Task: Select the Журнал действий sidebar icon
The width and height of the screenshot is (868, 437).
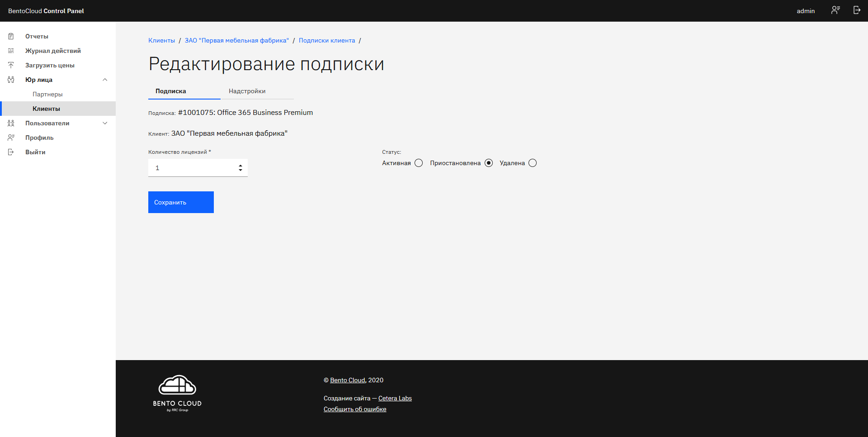Action: pyautogui.click(x=11, y=51)
